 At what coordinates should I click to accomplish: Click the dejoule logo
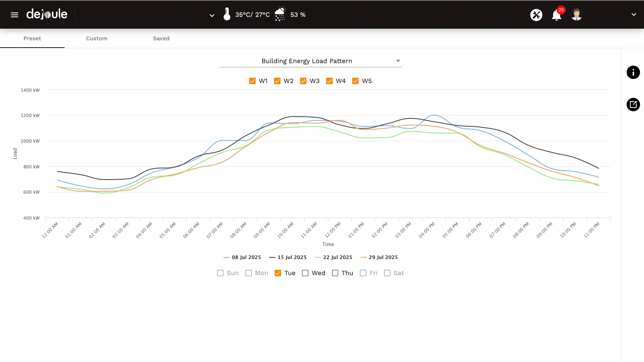[47, 14]
